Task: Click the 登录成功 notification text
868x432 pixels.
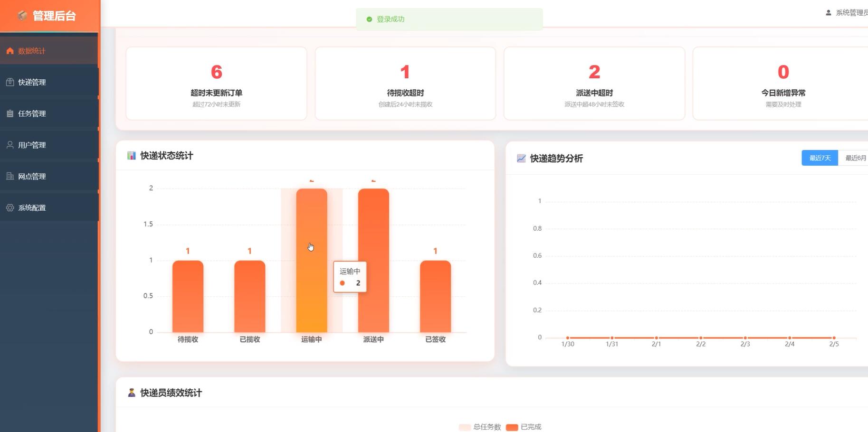Action: click(391, 19)
